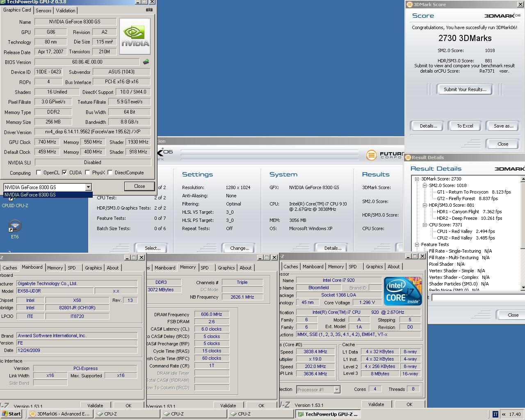Screen dimensions: 525x420
Task: Click the Windows Start button
Action: 11,414
